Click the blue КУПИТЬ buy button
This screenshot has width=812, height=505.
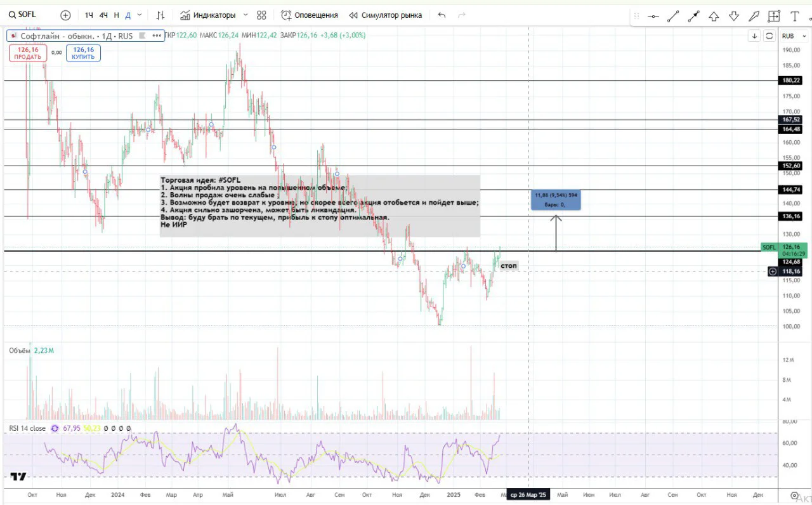pos(83,53)
